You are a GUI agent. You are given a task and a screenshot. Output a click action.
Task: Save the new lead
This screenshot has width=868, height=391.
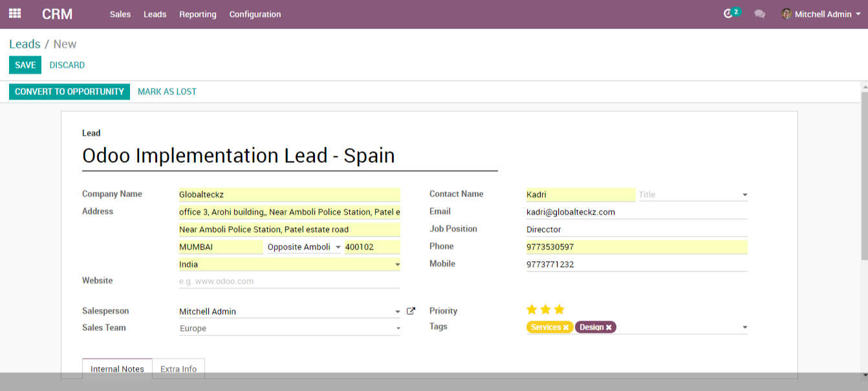point(25,65)
